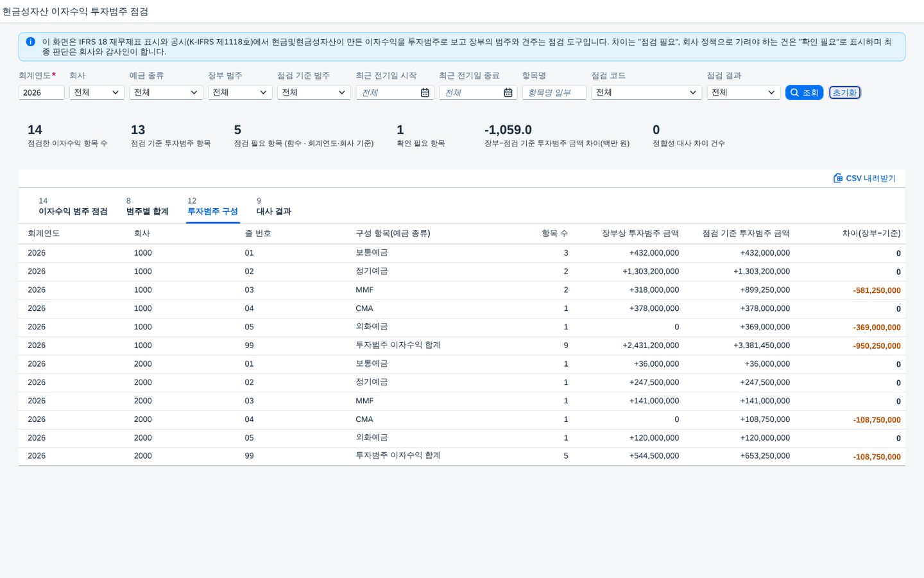Image resolution: width=924 pixels, height=578 pixels.
Task: Click the 구성 항목(예금 종류) column header
Action: point(393,233)
